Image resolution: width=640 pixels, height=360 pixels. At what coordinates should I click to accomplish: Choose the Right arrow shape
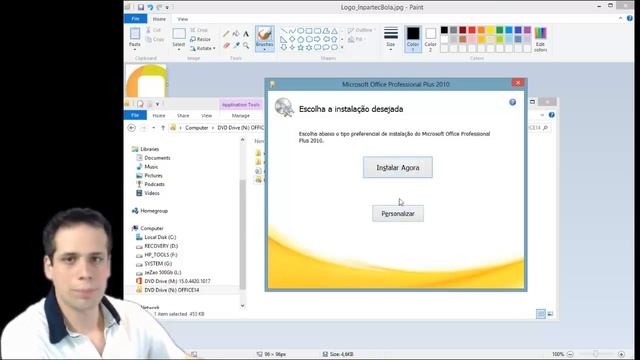[x=318, y=39]
